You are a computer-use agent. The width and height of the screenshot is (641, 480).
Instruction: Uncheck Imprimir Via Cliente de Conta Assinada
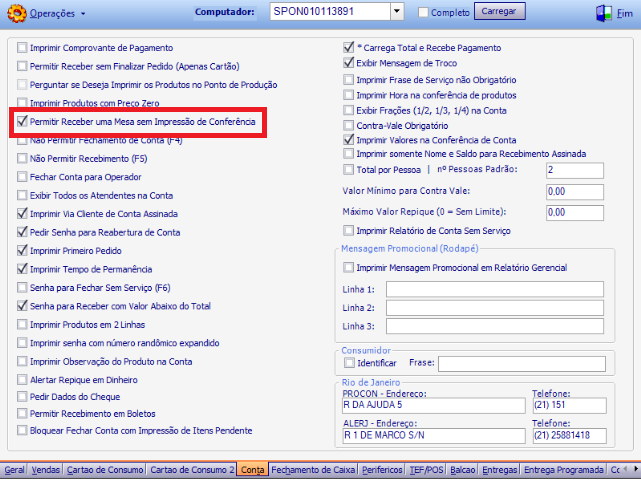[x=22, y=213]
